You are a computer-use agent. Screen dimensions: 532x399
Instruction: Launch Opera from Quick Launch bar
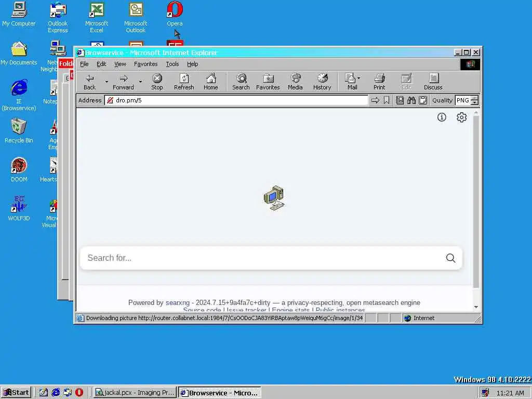pos(79,393)
